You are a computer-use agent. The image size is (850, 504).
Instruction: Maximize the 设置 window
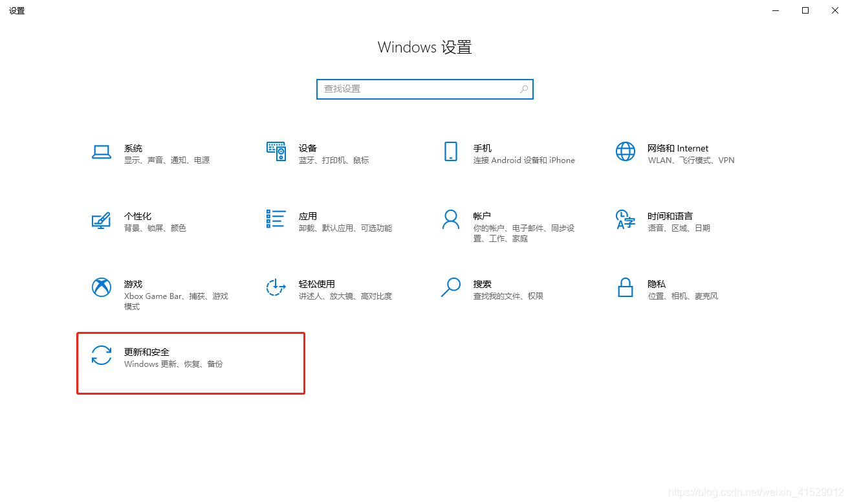coord(805,10)
